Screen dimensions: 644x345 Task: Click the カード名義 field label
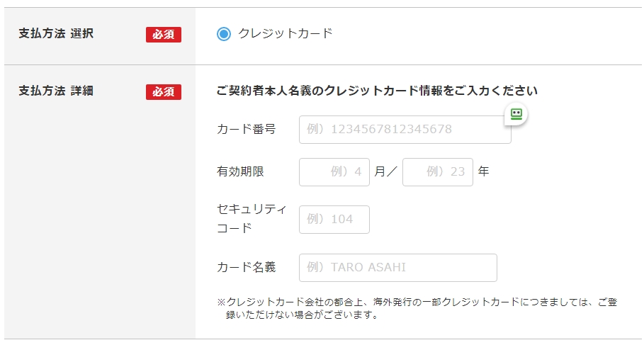(x=247, y=267)
